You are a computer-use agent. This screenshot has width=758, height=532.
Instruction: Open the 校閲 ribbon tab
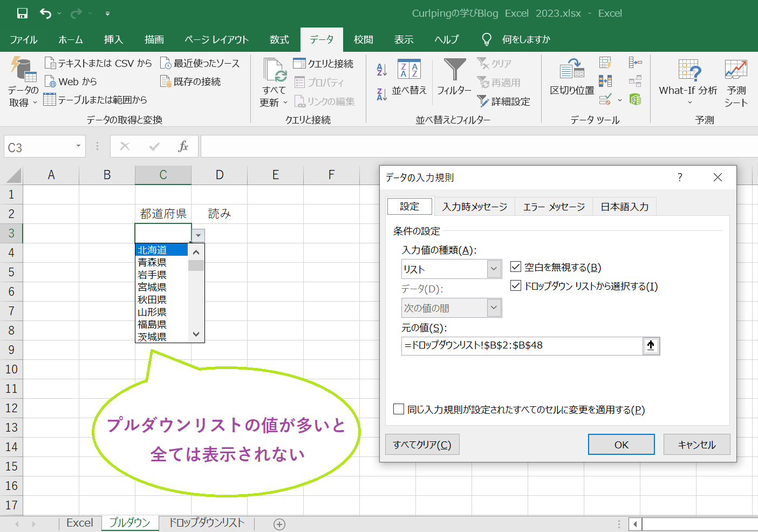tap(363, 39)
